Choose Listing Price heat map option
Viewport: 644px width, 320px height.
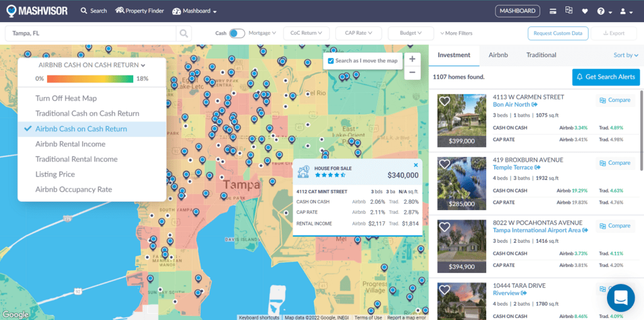tap(55, 174)
